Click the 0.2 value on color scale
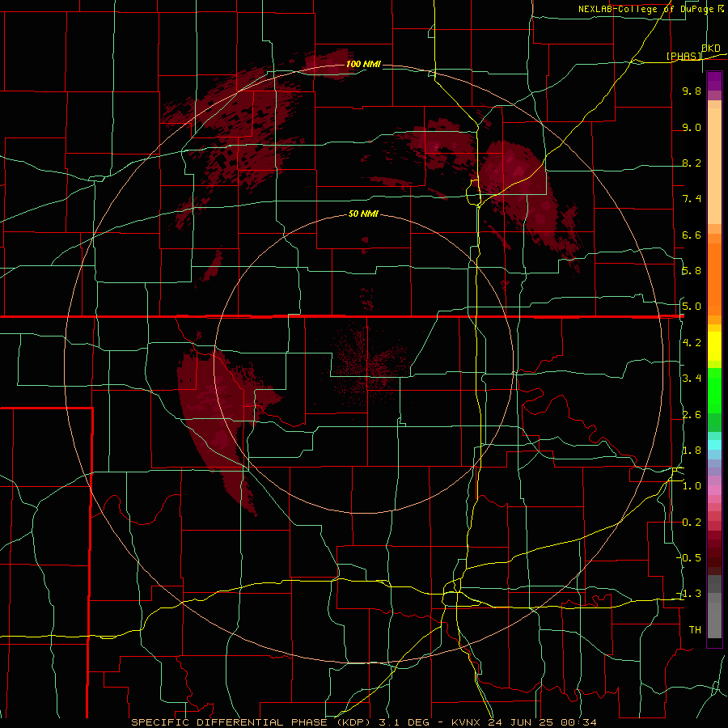This screenshot has height=728, width=728. point(692,523)
